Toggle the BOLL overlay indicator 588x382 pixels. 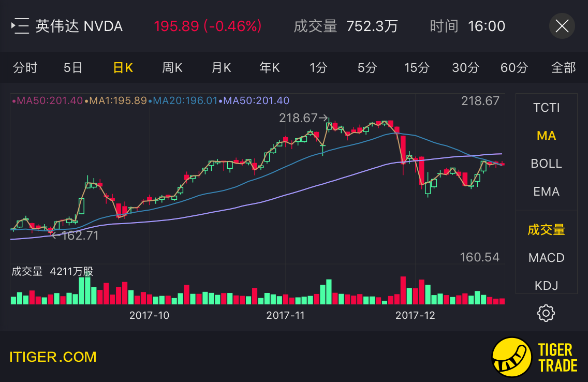coord(546,164)
